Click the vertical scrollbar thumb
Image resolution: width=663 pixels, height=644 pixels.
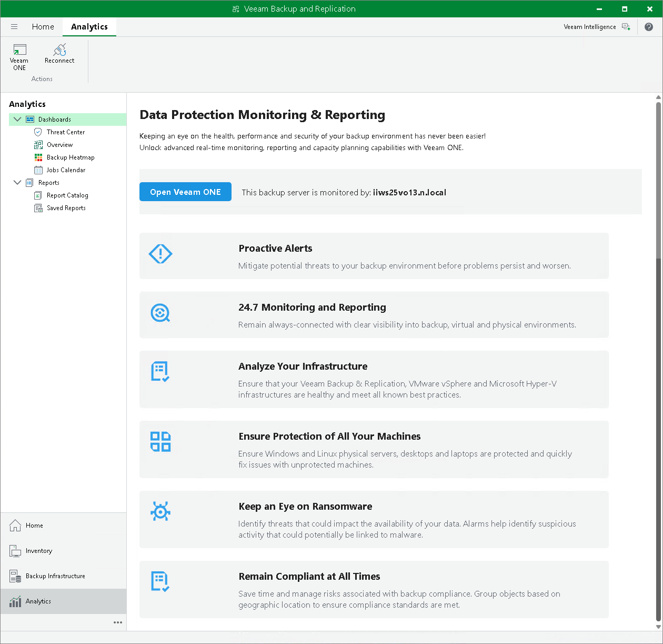pyautogui.click(x=658, y=179)
